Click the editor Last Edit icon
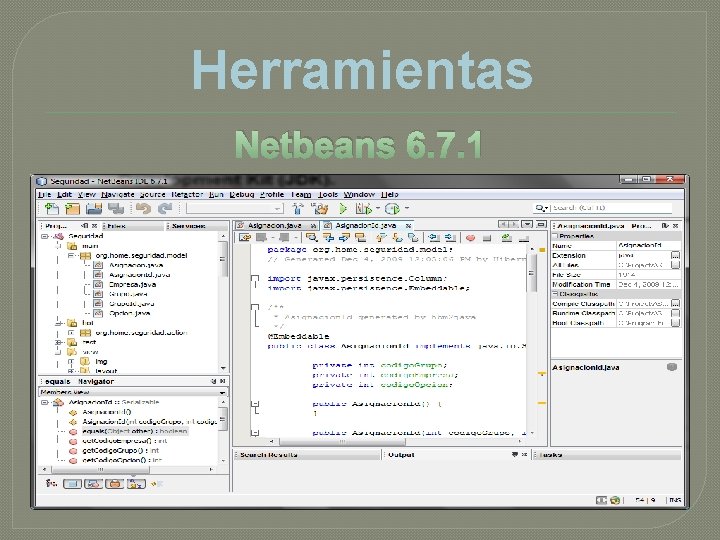Screen dimensions: 720x540 click(x=246, y=237)
